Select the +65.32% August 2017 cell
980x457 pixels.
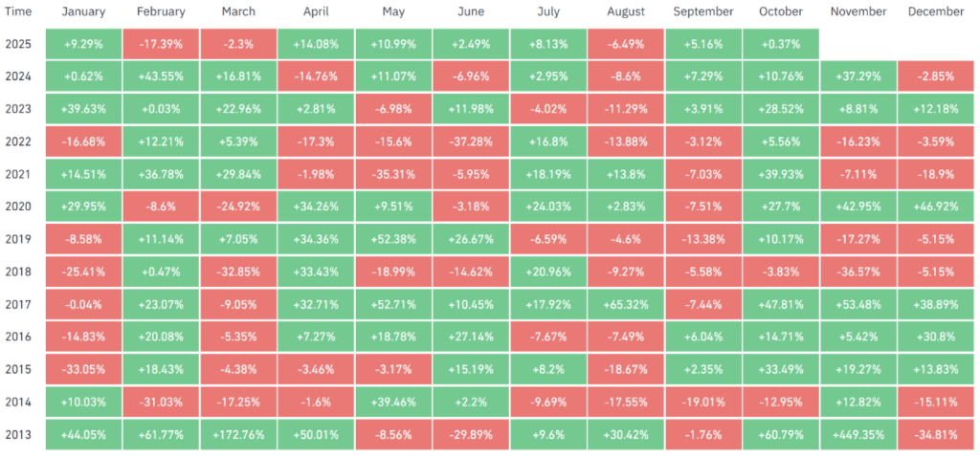(x=626, y=305)
